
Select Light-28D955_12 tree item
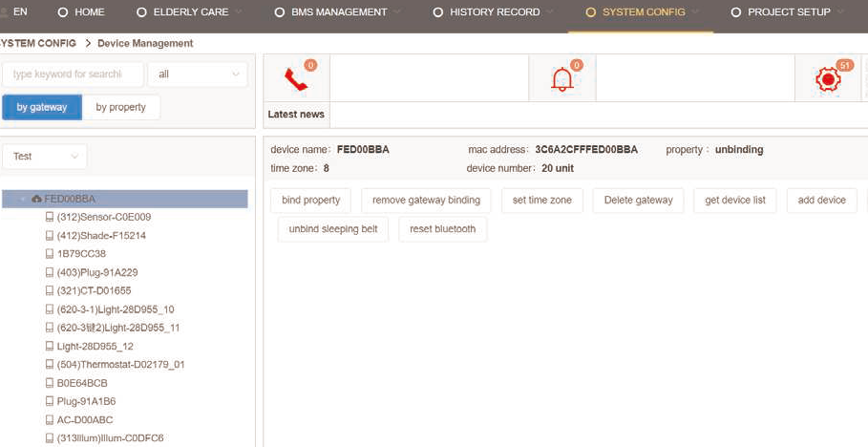[x=95, y=346]
